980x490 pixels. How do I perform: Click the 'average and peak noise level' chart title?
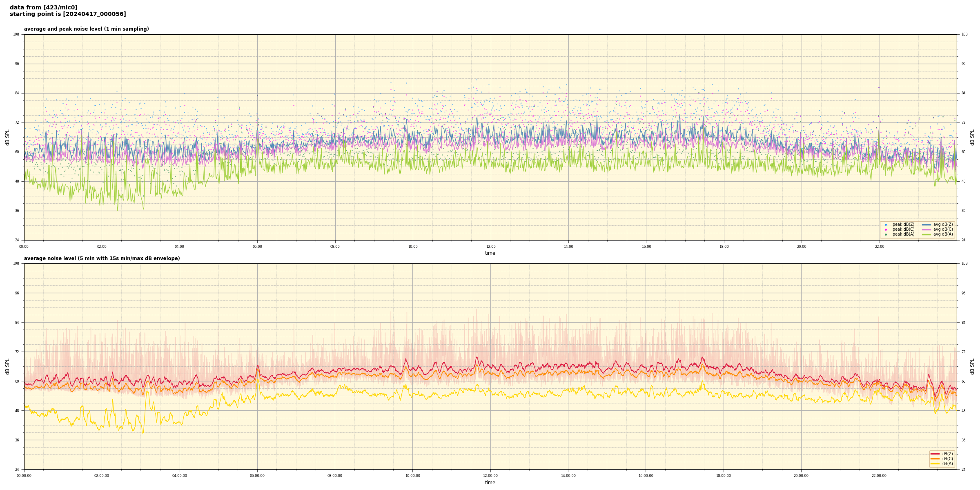pyautogui.click(x=86, y=29)
